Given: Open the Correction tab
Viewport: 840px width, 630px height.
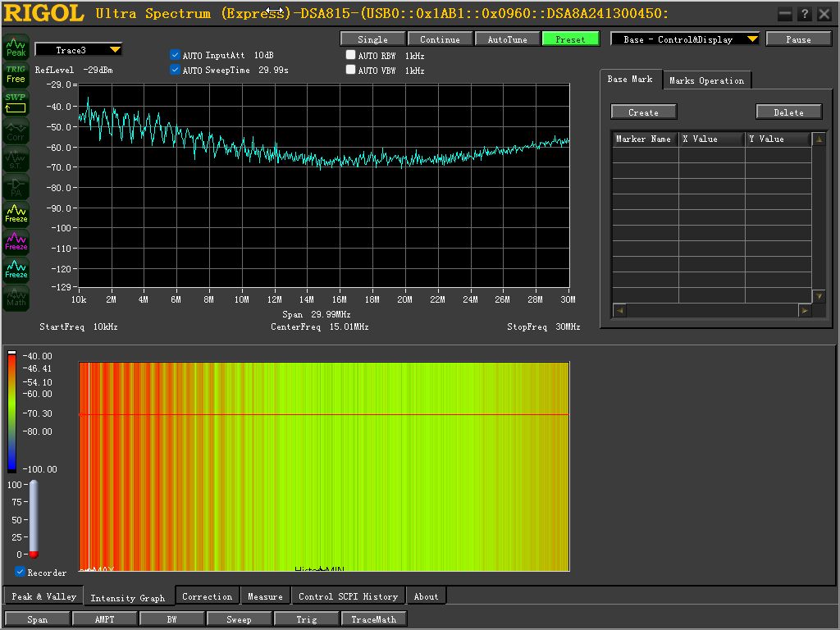Looking at the screenshot, I should pos(208,596).
